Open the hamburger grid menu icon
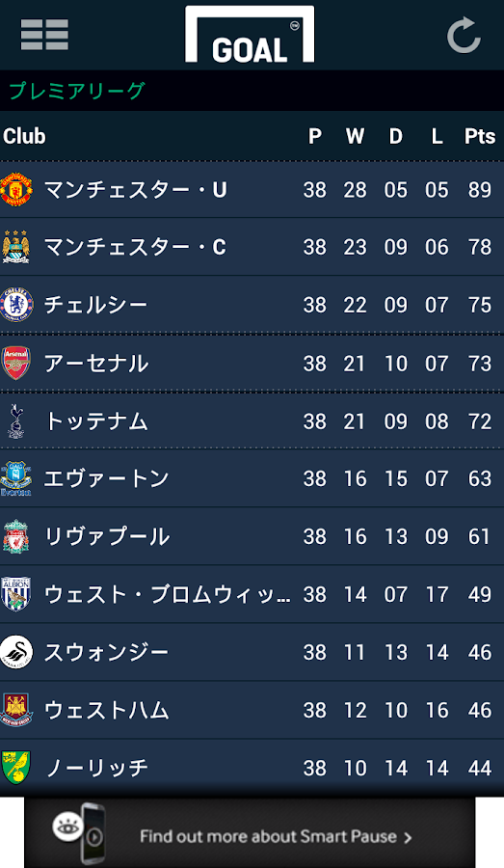The image size is (504, 868). tap(45, 35)
